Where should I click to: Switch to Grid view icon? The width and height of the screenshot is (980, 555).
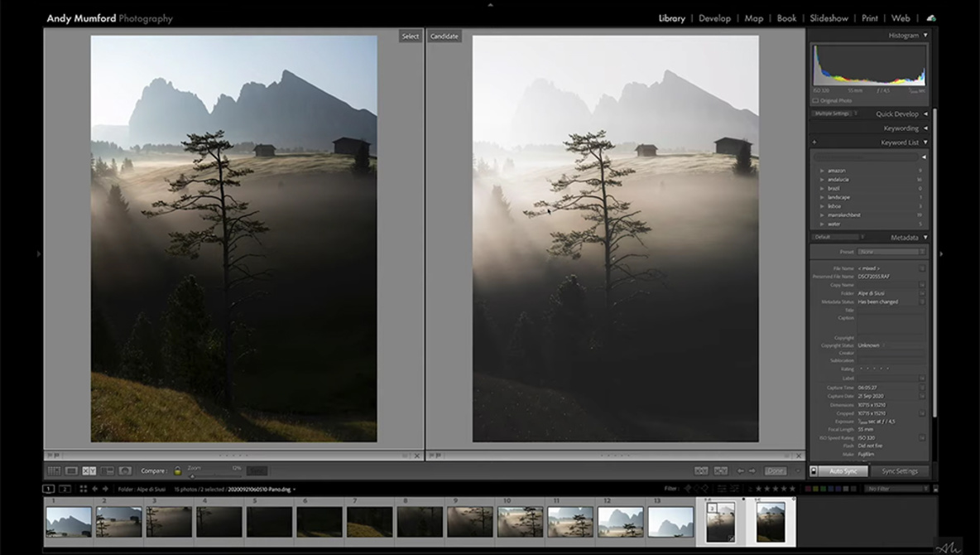pyautogui.click(x=54, y=471)
